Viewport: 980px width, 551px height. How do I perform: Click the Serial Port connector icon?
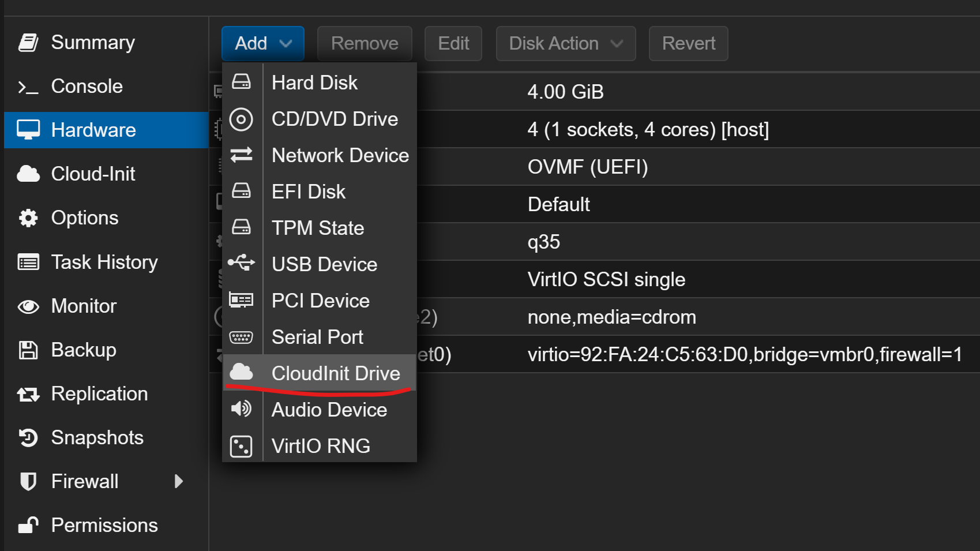pyautogui.click(x=241, y=337)
